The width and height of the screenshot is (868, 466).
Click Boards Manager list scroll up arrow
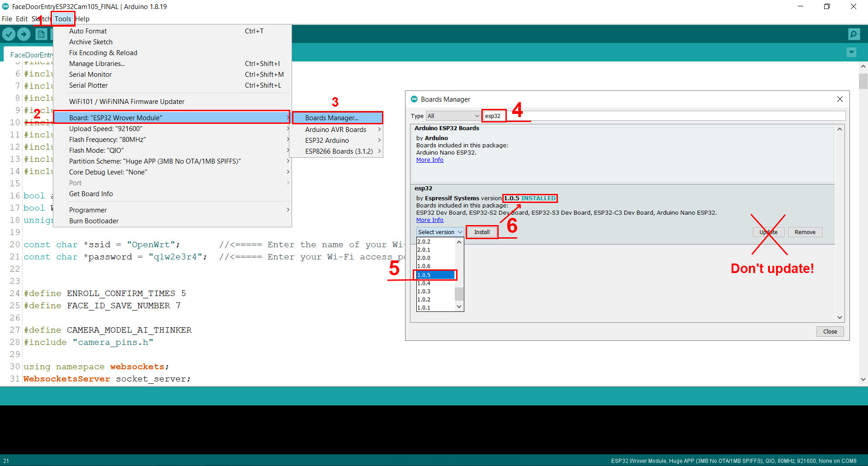tap(840, 129)
